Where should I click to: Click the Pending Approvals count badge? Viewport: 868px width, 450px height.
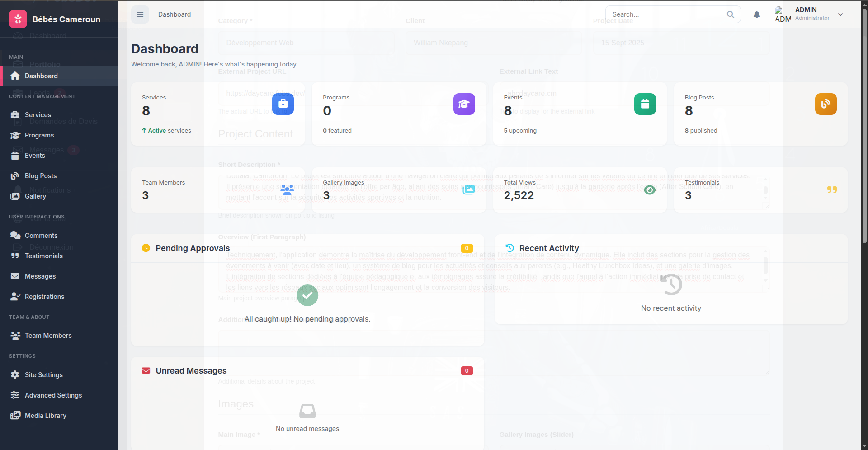pyautogui.click(x=467, y=248)
